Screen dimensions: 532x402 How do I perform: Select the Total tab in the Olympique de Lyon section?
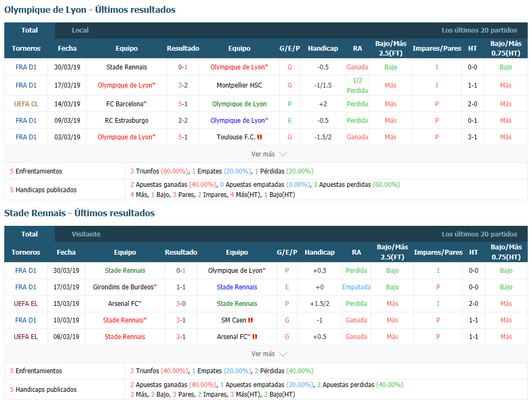click(x=29, y=30)
